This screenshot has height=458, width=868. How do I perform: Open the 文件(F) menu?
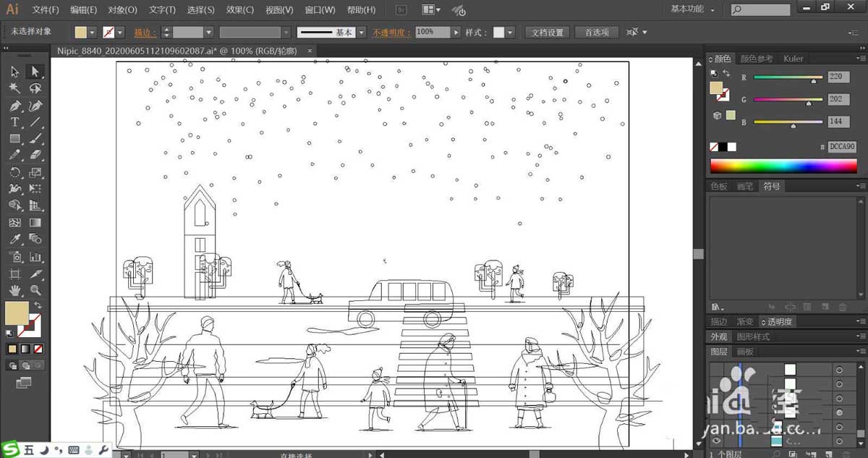[46, 10]
